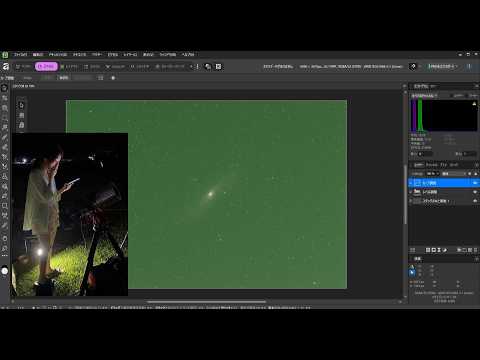480x360 pixels.
Task: Select the third layer in the layers list
Action: coord(444,201)
